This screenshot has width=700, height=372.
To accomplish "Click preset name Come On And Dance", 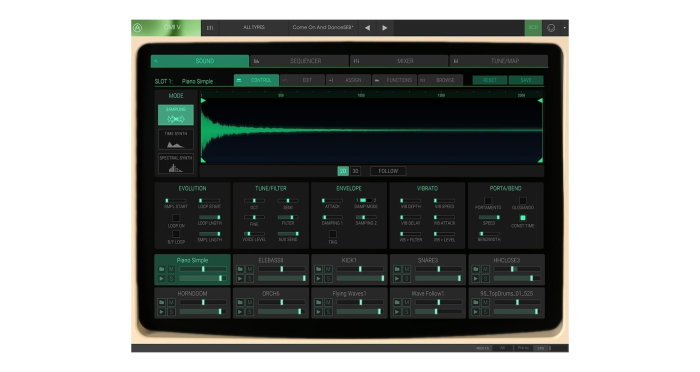I will pyautogui.click(x=323, y=27).
